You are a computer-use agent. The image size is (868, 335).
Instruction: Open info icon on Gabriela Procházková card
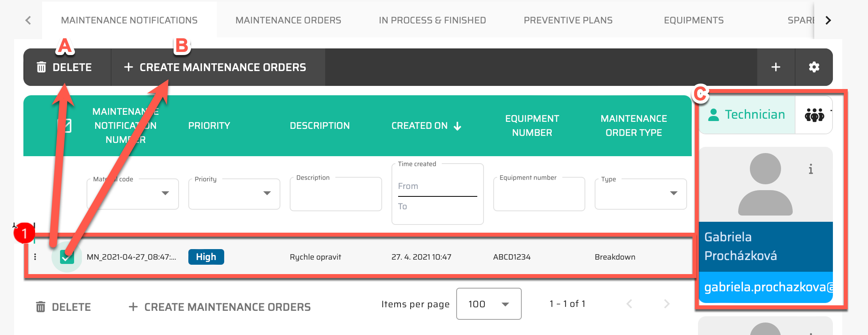[x=811, y=169]
